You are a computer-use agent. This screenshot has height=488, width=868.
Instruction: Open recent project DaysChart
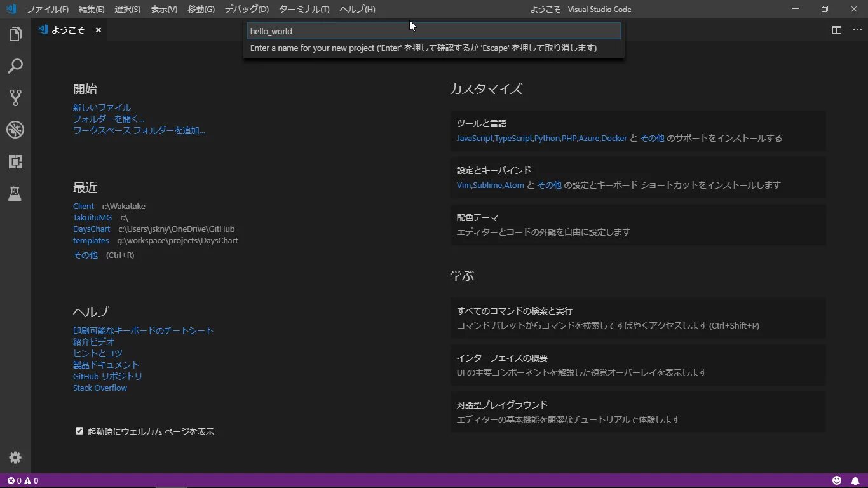[92, 229]
